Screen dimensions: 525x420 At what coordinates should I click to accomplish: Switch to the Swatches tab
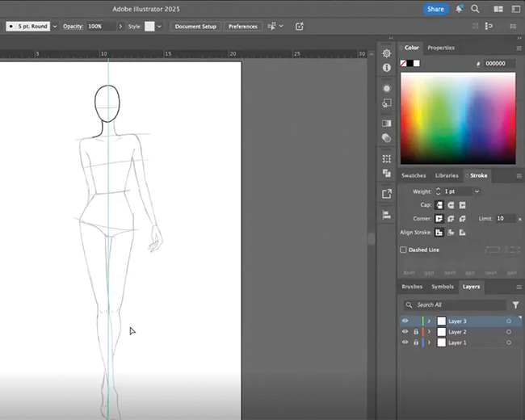(x=414, y=175)
